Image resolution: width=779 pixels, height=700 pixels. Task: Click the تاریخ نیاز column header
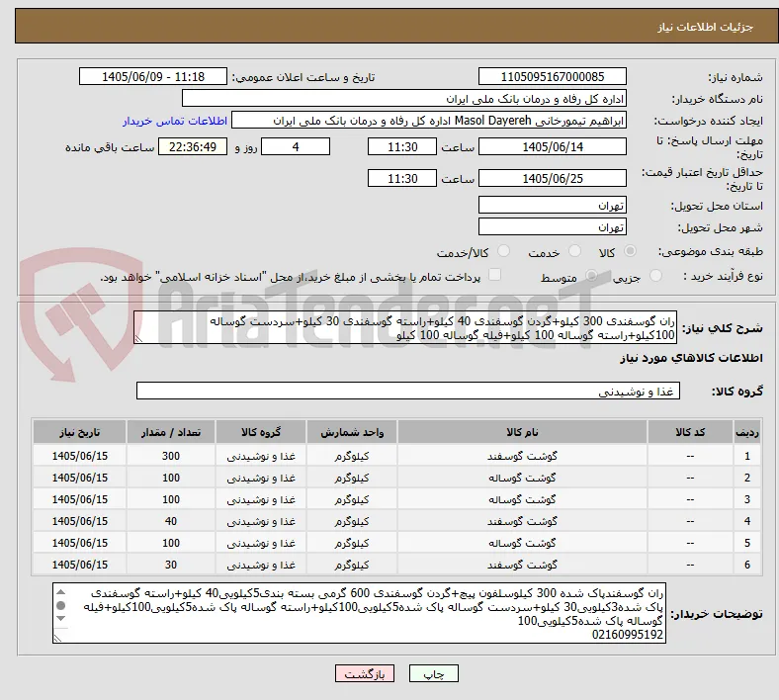point(79,432)
